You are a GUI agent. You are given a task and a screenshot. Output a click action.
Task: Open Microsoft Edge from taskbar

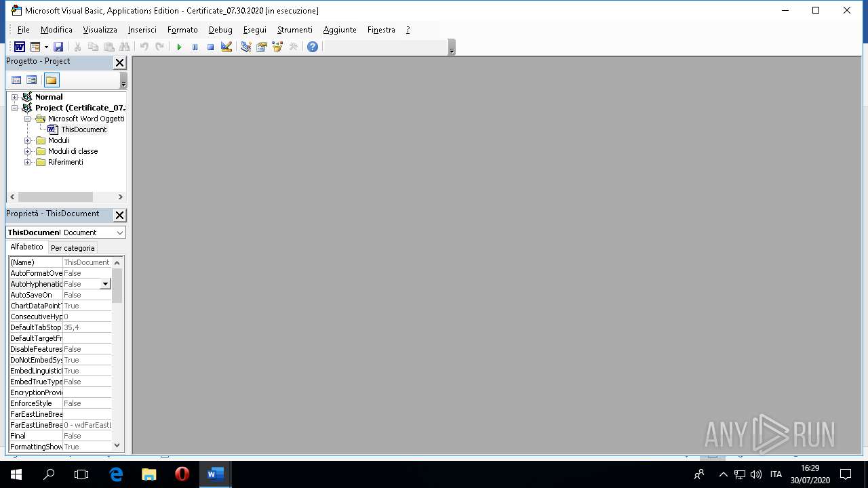pos(116,474)
